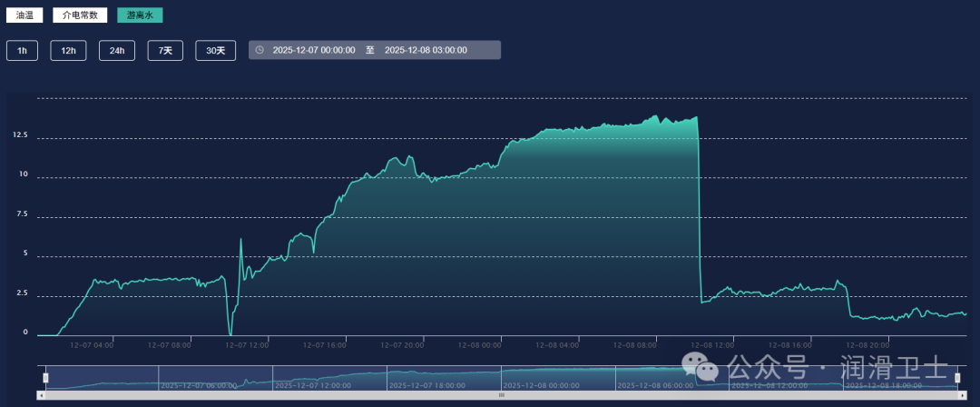Set the time range to 1h
Screen dimensions: 980x407
point(23,51)
